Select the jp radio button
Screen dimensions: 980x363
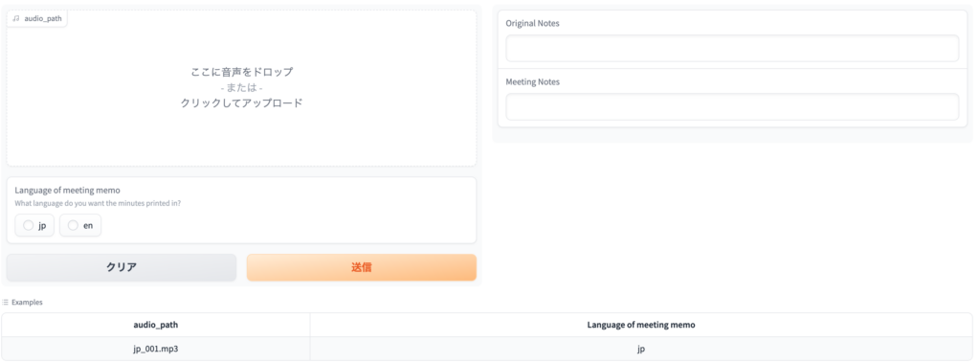click(x=28, y=226)
